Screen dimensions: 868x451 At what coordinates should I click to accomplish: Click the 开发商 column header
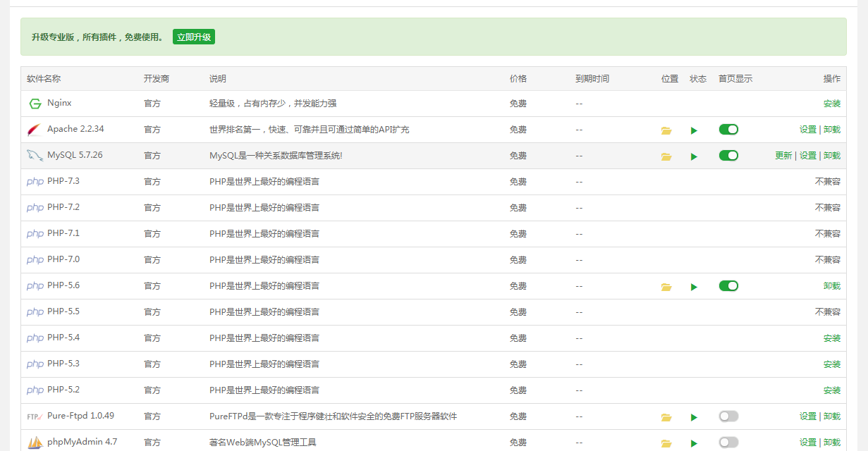point(157,79)
